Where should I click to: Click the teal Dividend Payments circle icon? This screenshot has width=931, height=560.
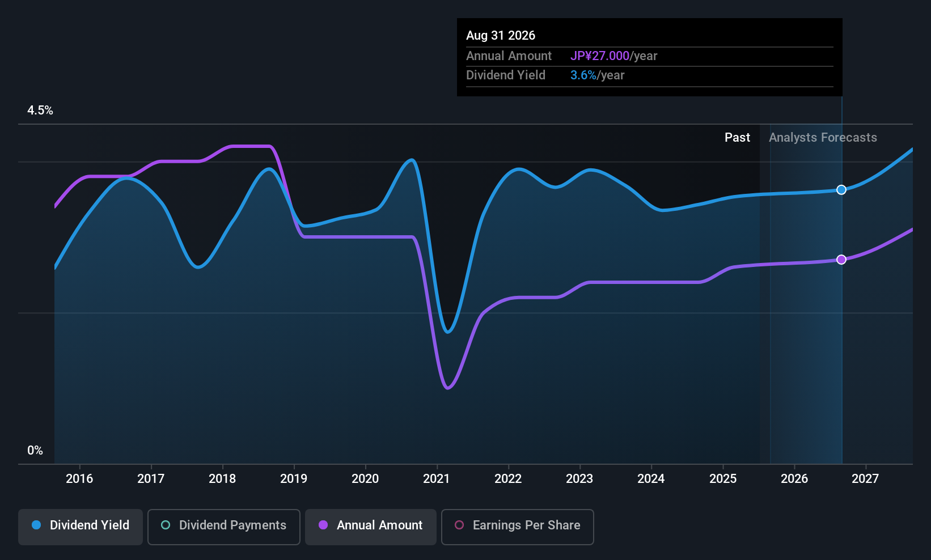pos(166,525)
